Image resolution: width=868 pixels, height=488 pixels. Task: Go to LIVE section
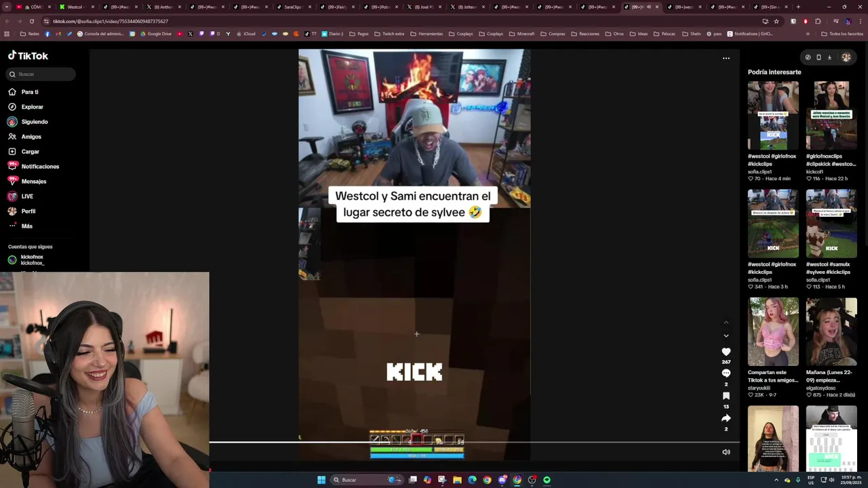[20, 196]
